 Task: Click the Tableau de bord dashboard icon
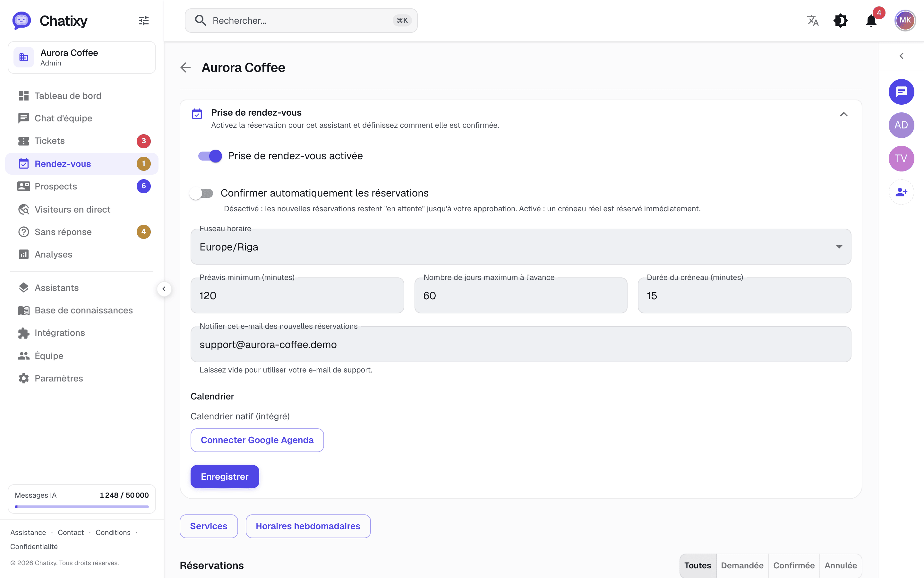24,96
